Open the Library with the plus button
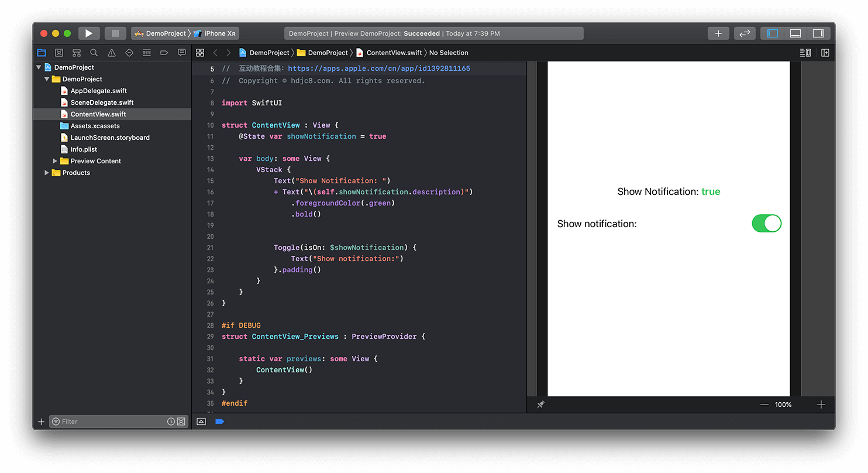 [x=718, y=33]
